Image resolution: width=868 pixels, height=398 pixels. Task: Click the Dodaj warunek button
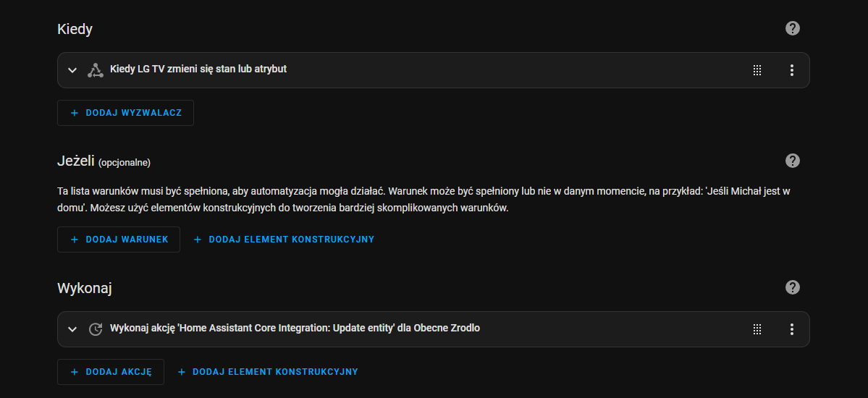pos(119,240)
